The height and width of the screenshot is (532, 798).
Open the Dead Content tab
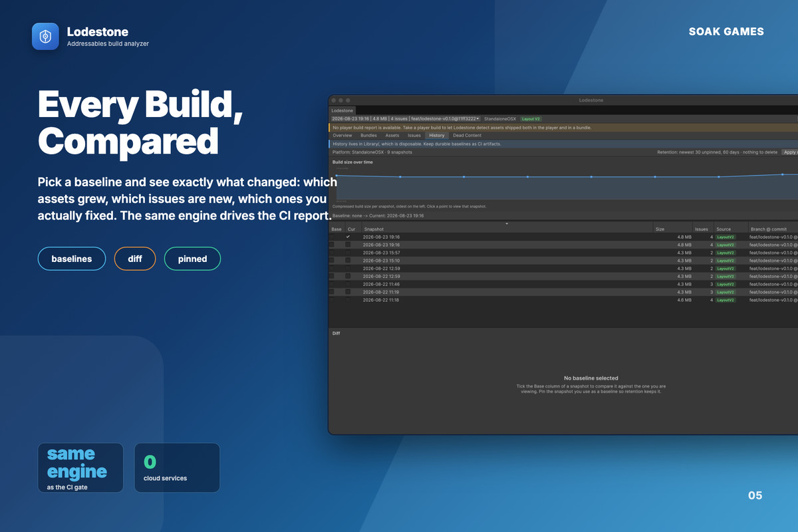tap(467, 135)
